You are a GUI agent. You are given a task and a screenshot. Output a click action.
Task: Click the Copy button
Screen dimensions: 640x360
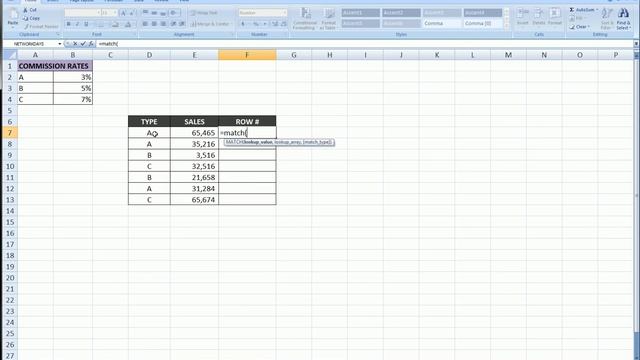point(31,18)
